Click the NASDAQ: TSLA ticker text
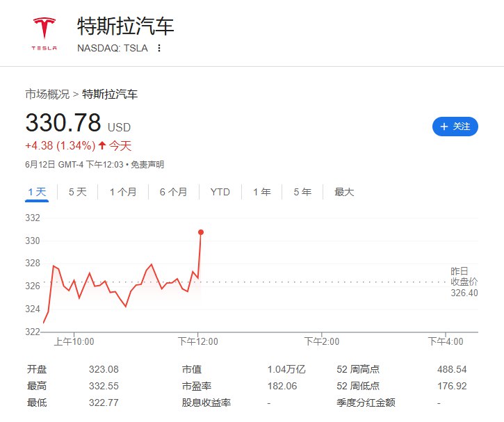This screenshot has width=504, height=422. tap(113, 48)
